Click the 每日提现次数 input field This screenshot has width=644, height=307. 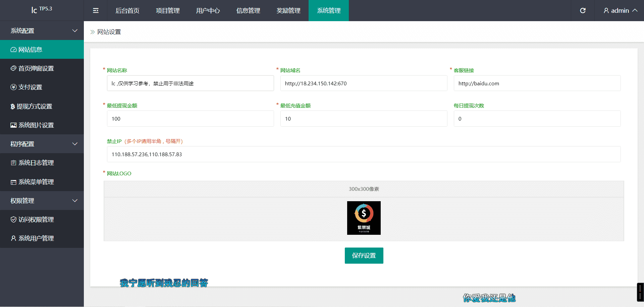point(537,119)
